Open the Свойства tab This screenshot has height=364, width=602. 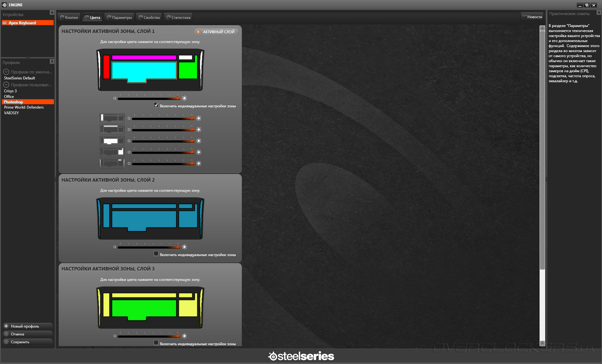coord(149,18)
